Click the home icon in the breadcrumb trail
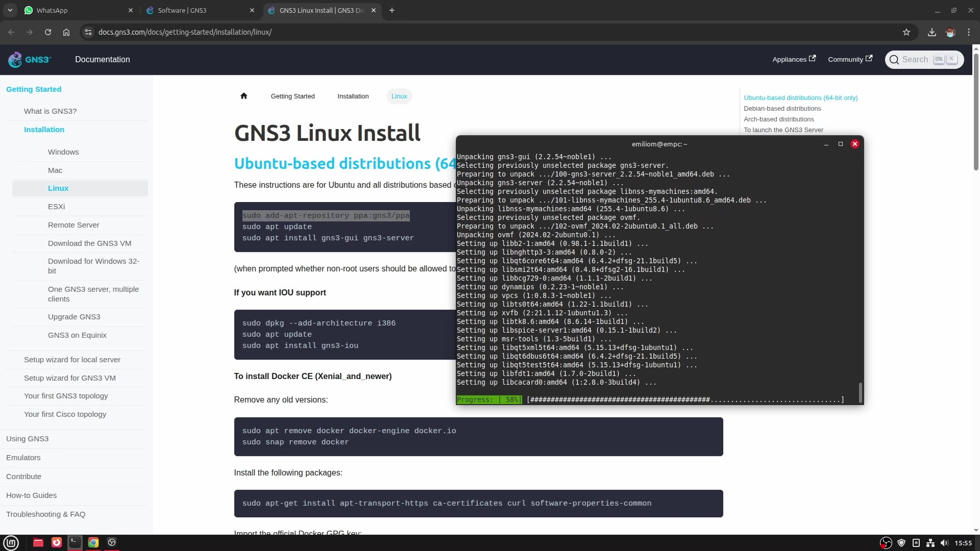Image resolution: width=980 pixels, height=551 pixels. pyautogui.click(x=244, y=95)
